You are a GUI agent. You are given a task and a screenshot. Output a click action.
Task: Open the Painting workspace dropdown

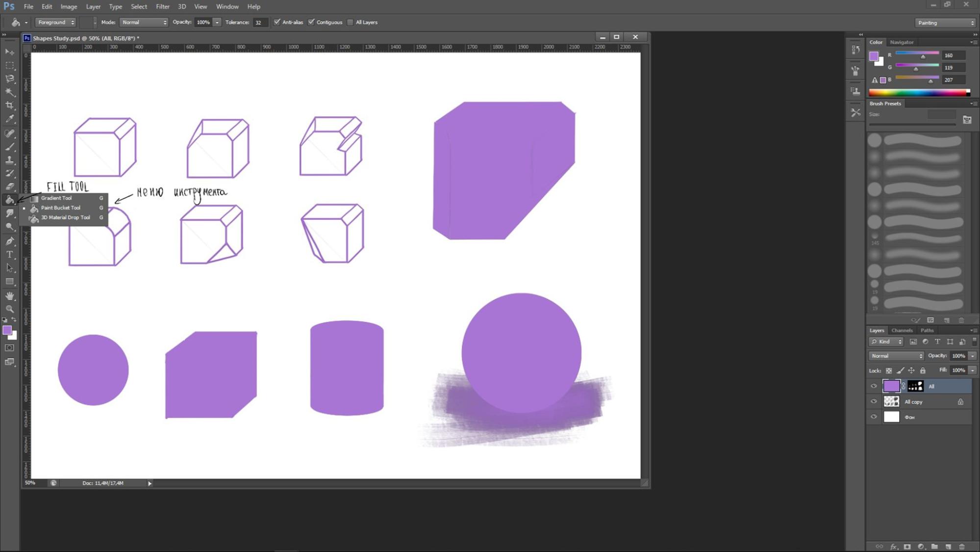click(945, 23)
